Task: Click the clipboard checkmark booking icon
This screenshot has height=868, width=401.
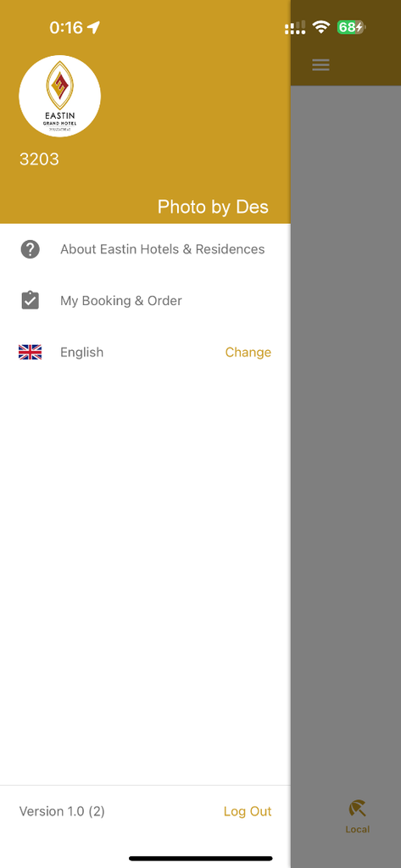Action: point(30,301)
